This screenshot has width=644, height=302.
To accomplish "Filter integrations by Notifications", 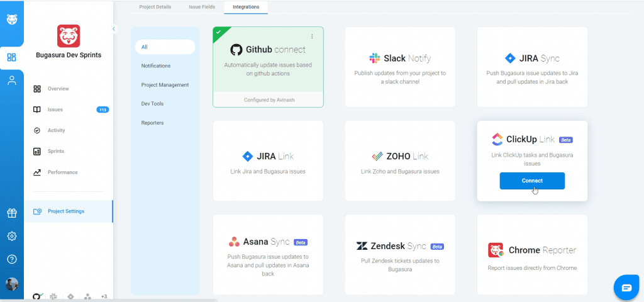I will [156, 65].
